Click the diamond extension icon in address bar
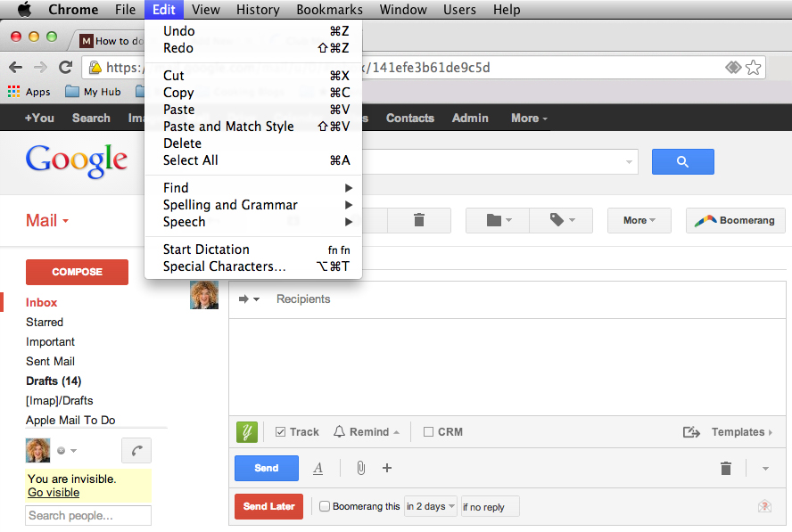Viewport: 792px width, 532px height. click(x=733, y=67)
